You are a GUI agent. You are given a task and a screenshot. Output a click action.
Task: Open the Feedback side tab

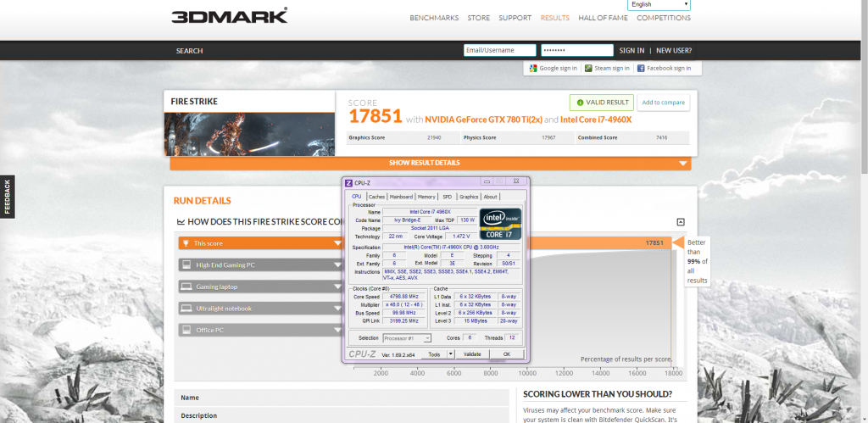(x=7, y=197)
